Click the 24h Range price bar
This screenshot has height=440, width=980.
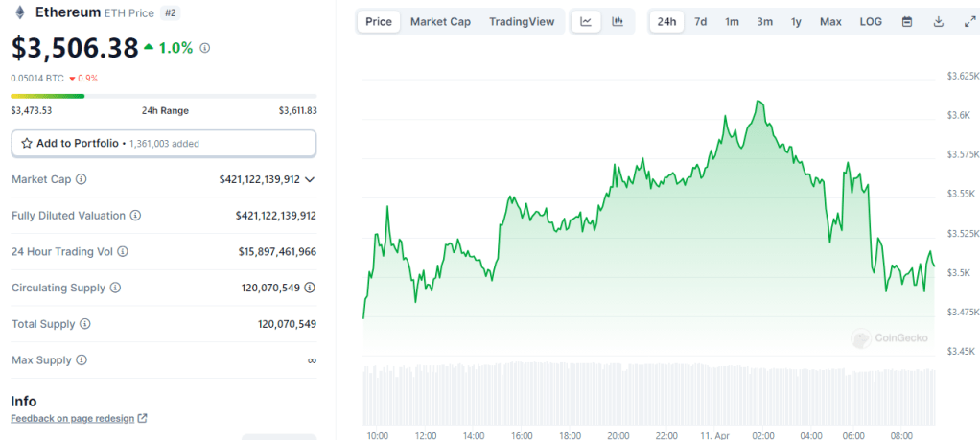point(163,96)
